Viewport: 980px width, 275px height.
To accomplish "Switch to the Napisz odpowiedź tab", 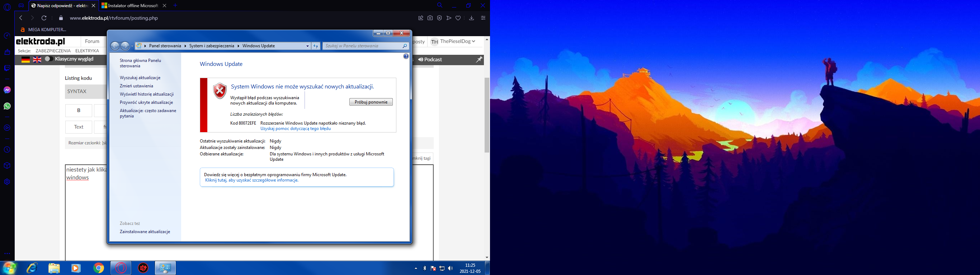I will [x=63, y=6].
